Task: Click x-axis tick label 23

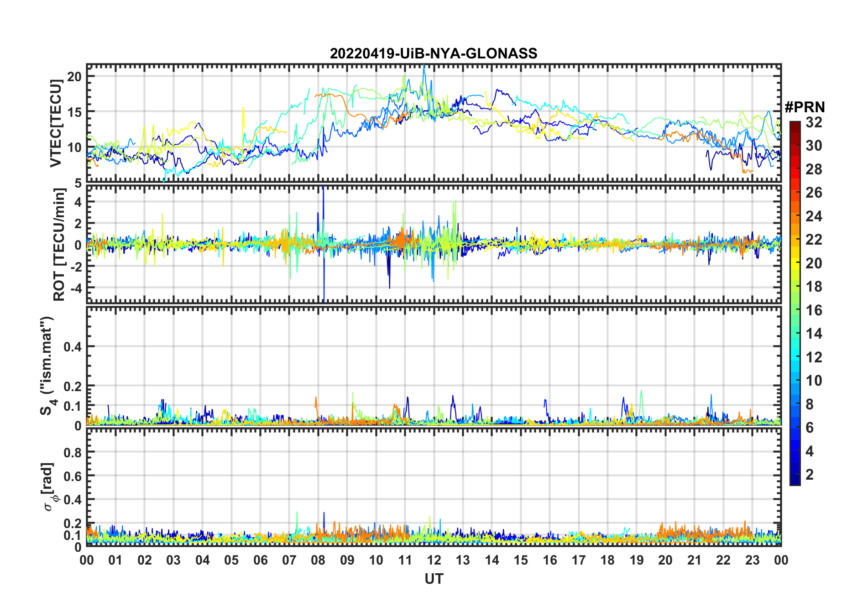Action: (x=752, y=560)
